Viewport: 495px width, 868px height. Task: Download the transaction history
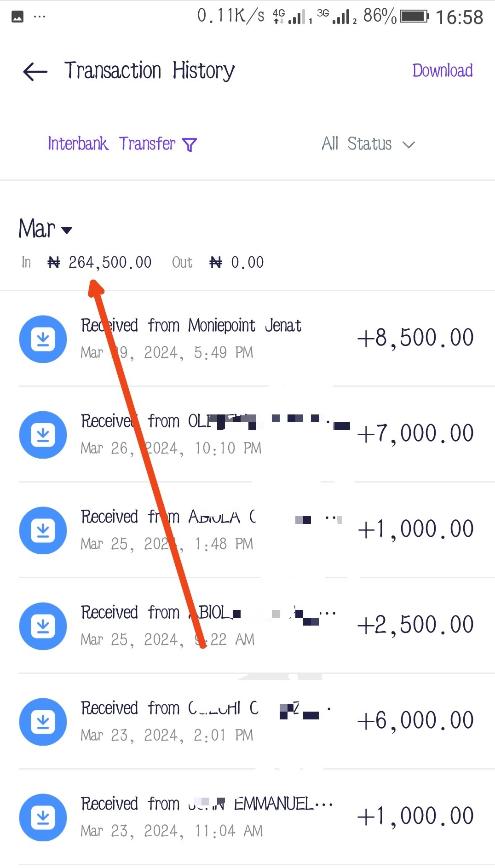coord(442,71)
